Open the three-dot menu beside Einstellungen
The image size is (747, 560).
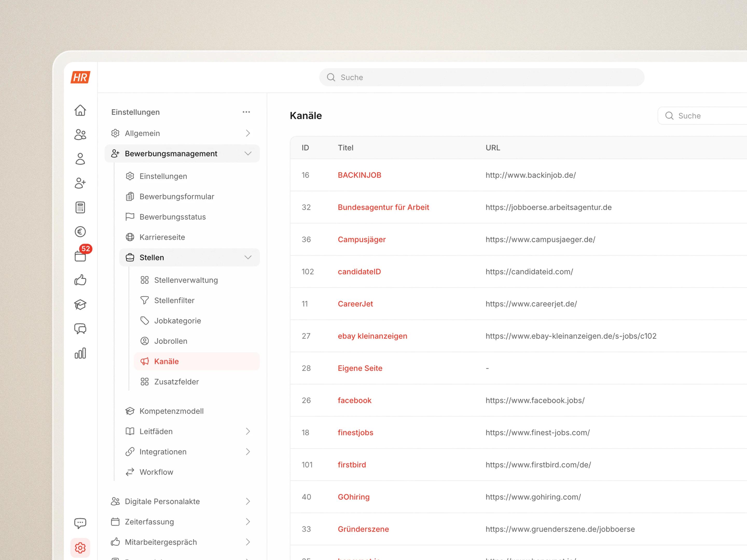click(246, 112)
